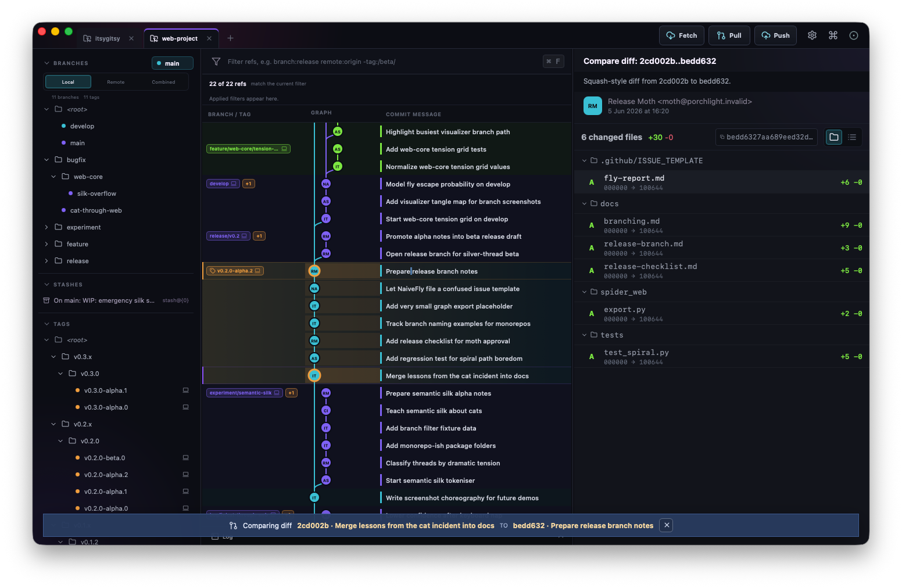The image size is (902, 588).
Task: Open export.py diff
Action: pyautogui.click(x=721, y=314)
